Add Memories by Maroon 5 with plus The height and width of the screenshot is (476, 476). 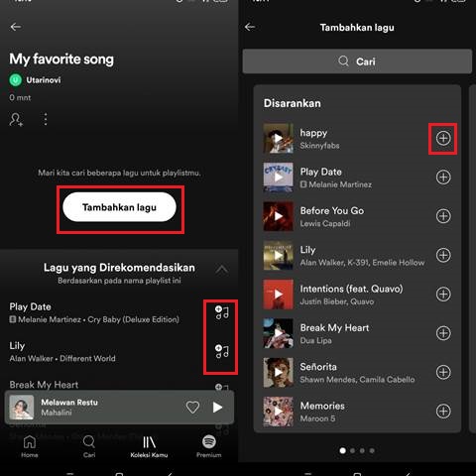(x=443, y=412)
